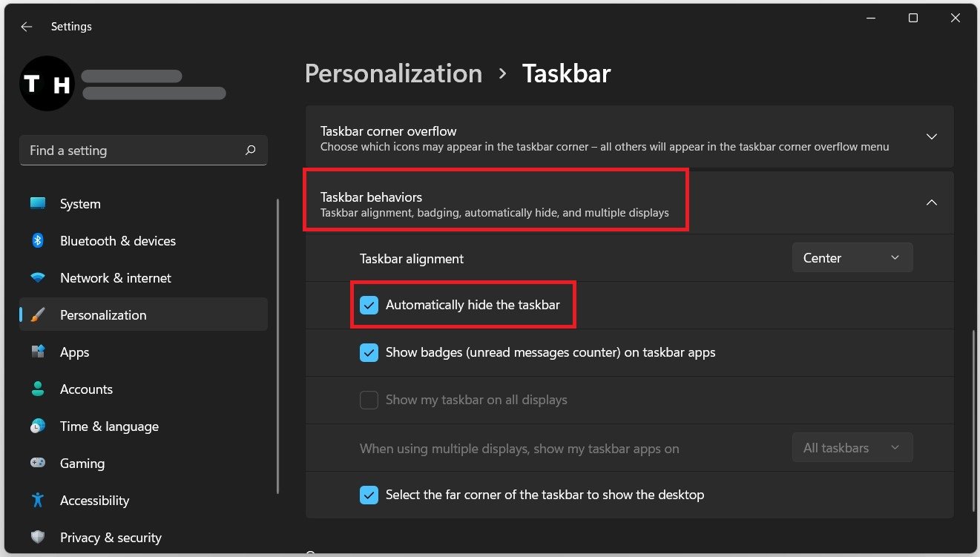Uncheck Automatically hide the taskbar
Viewport: 980px width, 557px height.
click(369, 305)
